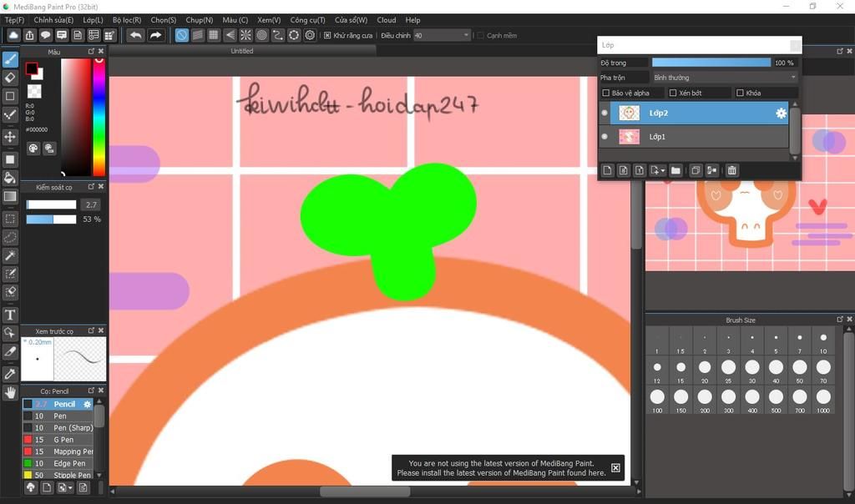
Task: Select the Move tool
Action: tap(10, 136)
